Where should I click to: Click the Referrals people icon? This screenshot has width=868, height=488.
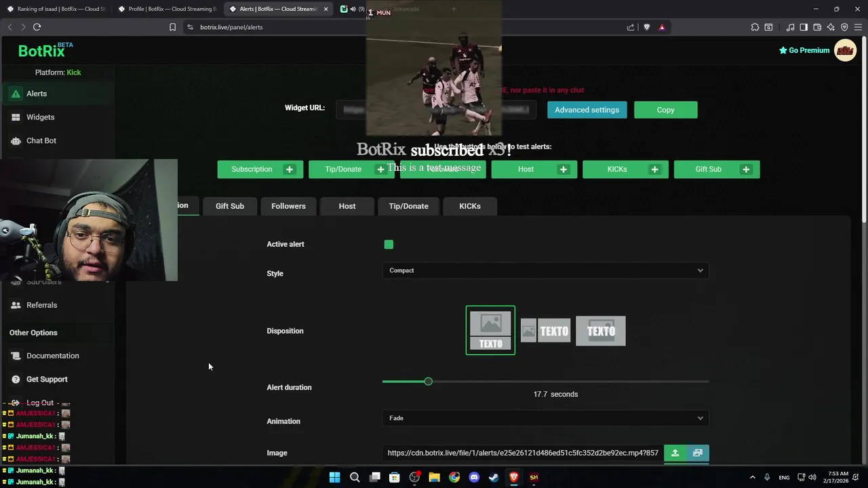click(16, 305)
